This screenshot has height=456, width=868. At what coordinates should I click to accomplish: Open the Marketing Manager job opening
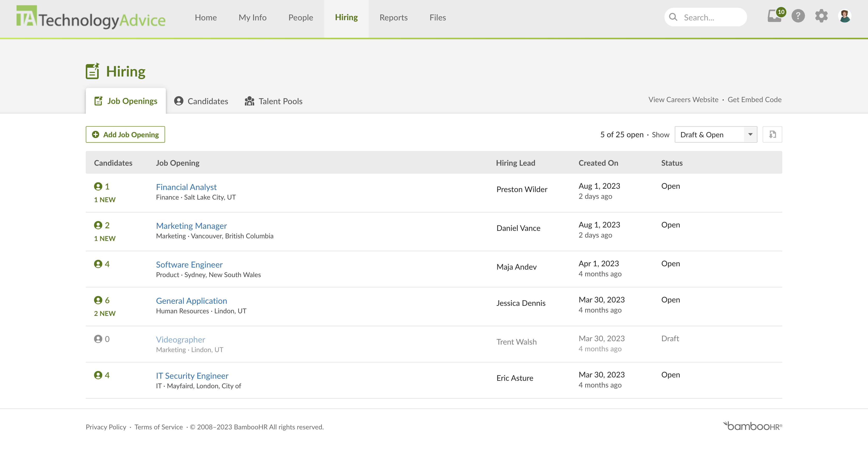[x=191, y=226]
